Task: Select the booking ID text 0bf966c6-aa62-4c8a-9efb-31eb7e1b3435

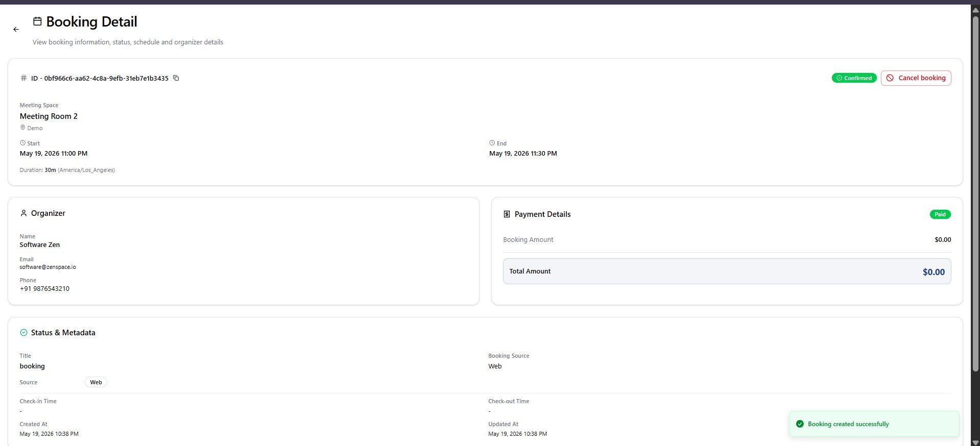Action: pos(106,78)
